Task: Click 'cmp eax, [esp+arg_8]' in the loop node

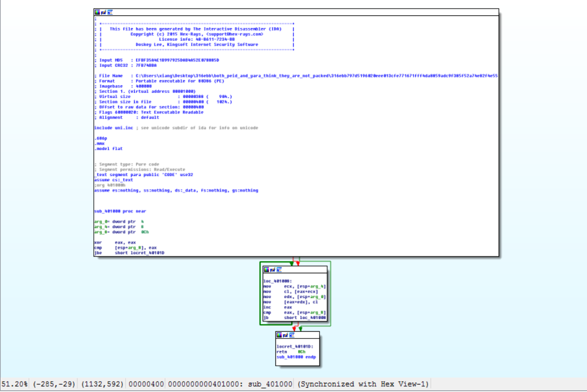Action: pyautogui.click(x=294, y=313)
